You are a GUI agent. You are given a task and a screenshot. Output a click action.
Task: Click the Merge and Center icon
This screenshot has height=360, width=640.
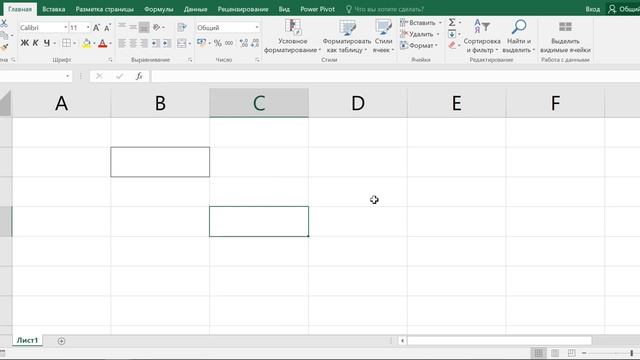[182, 43]
